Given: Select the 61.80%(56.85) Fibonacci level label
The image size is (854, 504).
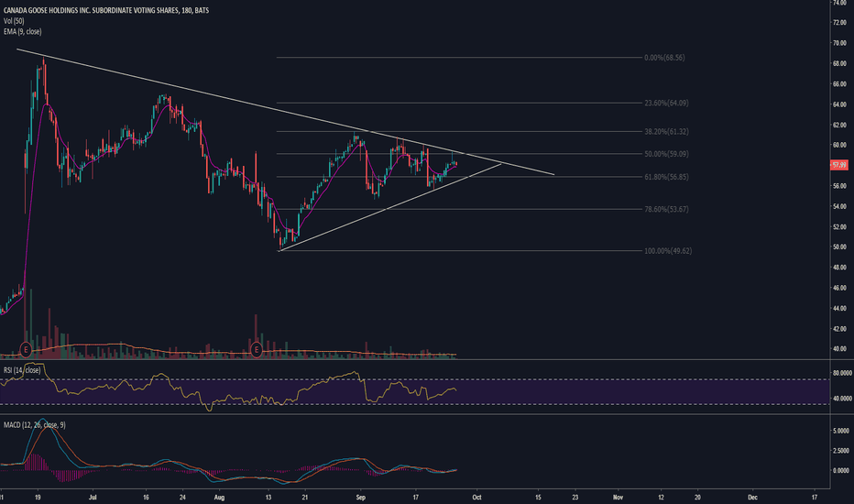Looking at the screenshot, I should pyautogui.click(x=666, y=177).
